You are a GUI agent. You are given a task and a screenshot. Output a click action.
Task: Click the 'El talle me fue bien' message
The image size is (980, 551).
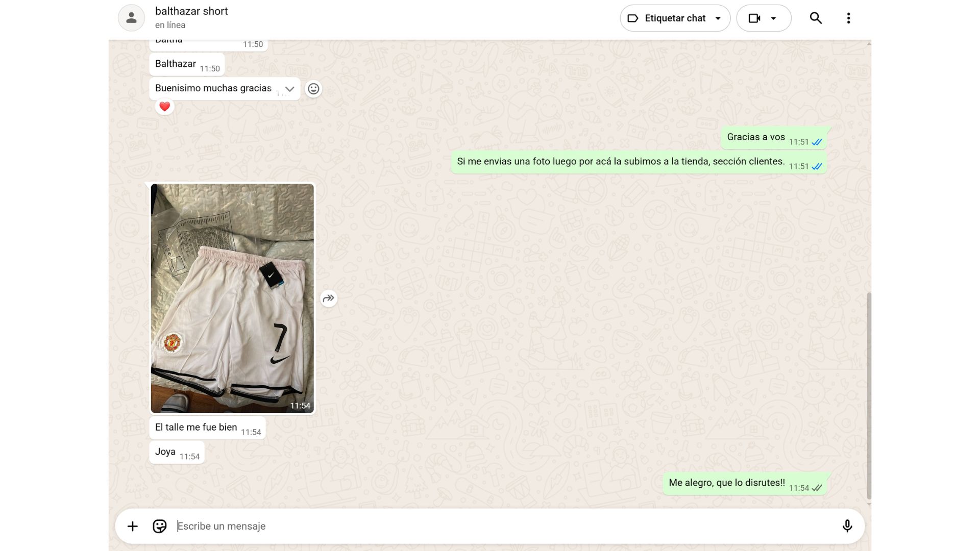click(196, 428)
